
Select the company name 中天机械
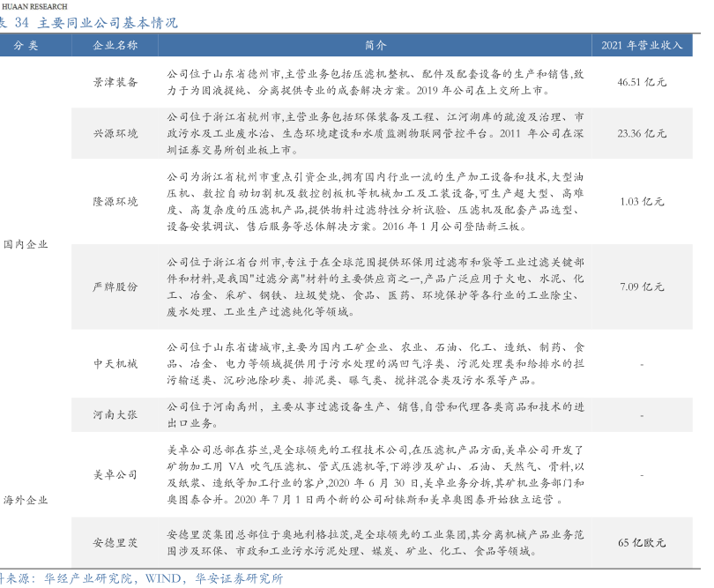[115, 364]
